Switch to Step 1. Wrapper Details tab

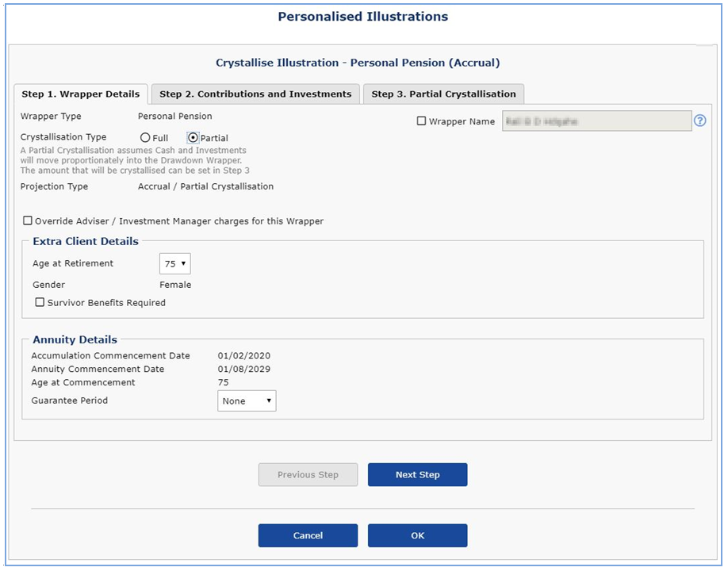coord(80,94)
